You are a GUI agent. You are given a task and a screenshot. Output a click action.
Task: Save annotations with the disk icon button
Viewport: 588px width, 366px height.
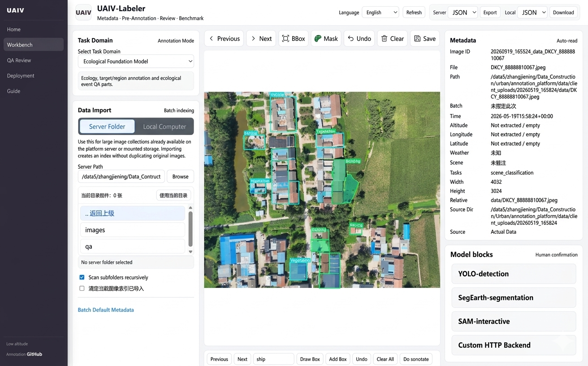point(424,39)
